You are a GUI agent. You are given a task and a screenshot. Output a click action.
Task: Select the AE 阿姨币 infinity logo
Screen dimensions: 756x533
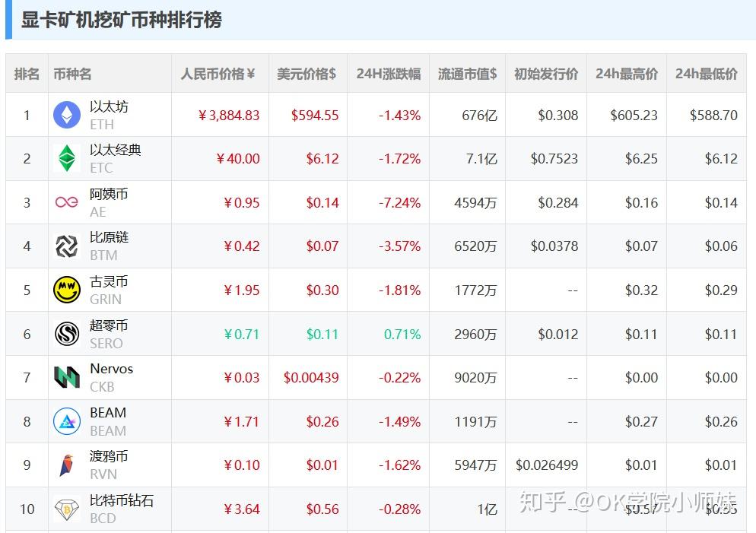click(68, 202)
